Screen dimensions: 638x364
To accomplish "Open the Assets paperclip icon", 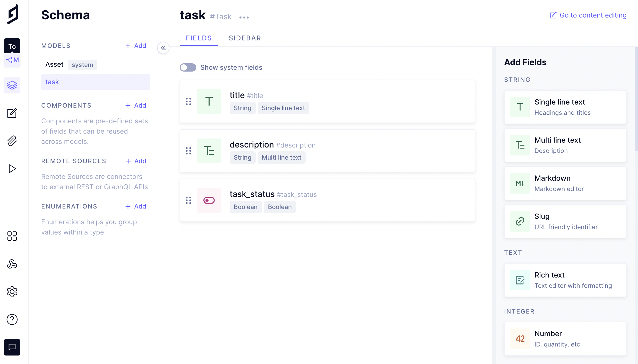I will [x=12, y=141].
